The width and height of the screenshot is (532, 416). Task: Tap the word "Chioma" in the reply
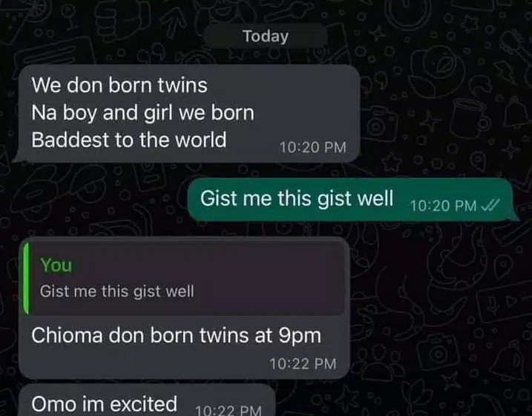(68, 336)
